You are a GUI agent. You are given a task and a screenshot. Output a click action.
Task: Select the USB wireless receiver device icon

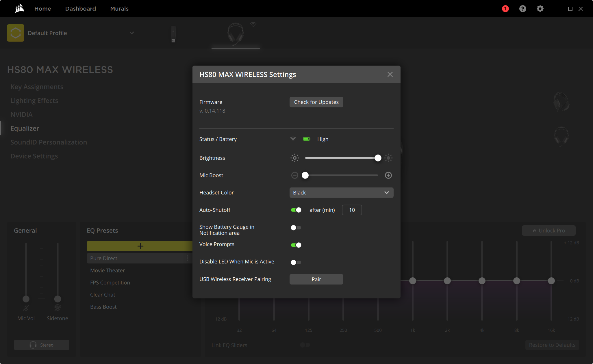173,34
